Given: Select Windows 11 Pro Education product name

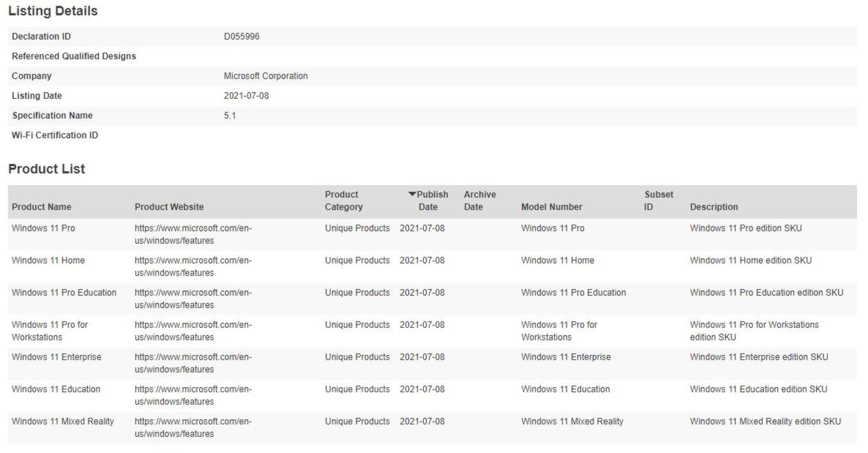Looking at the screenshot, I should [x=64, y=292].
